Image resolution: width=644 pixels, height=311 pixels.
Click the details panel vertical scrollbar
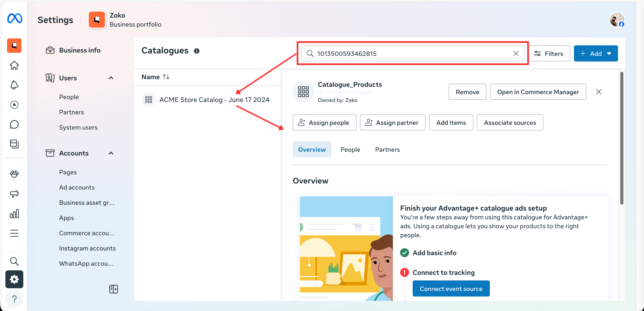[621, 137]
